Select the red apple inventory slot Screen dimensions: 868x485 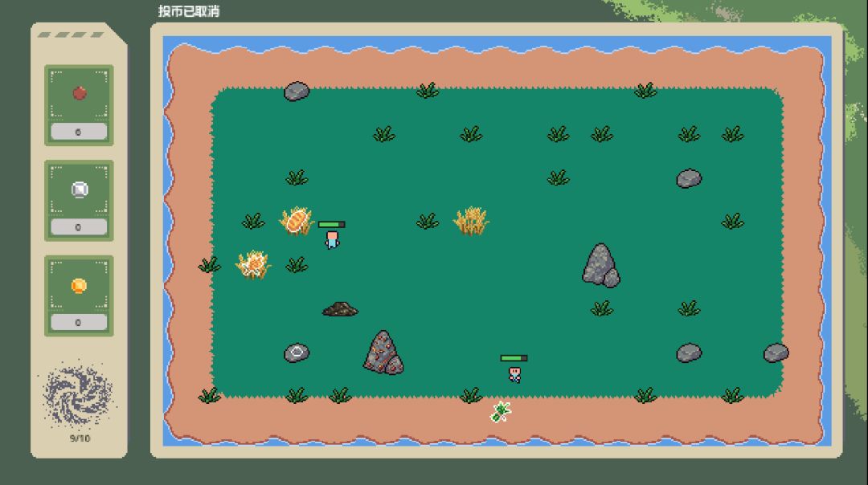(x=79, y=105)
